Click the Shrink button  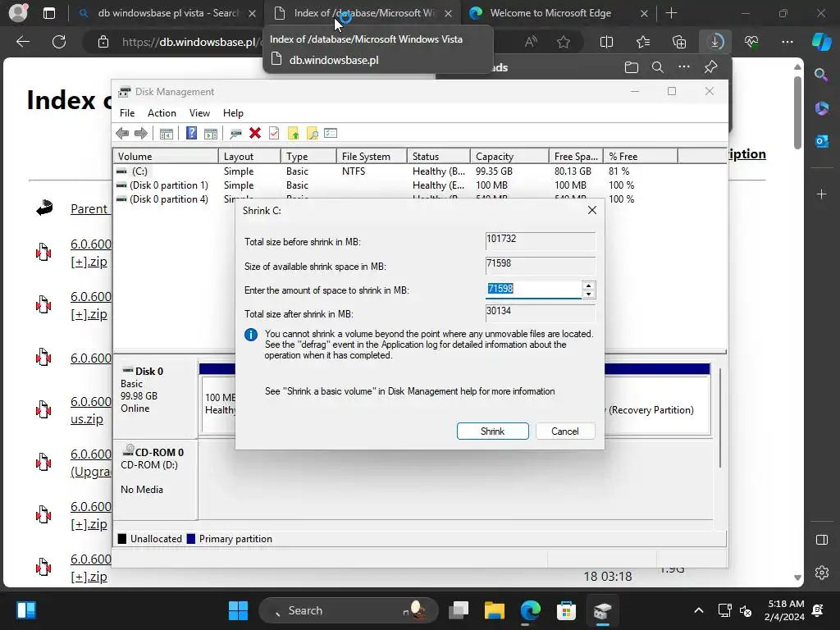point(492,431)
